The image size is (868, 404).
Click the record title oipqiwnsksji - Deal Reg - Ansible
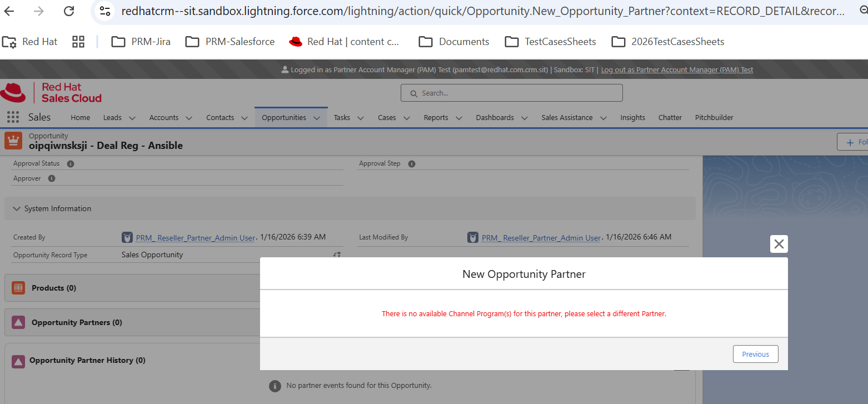point(106,146)
